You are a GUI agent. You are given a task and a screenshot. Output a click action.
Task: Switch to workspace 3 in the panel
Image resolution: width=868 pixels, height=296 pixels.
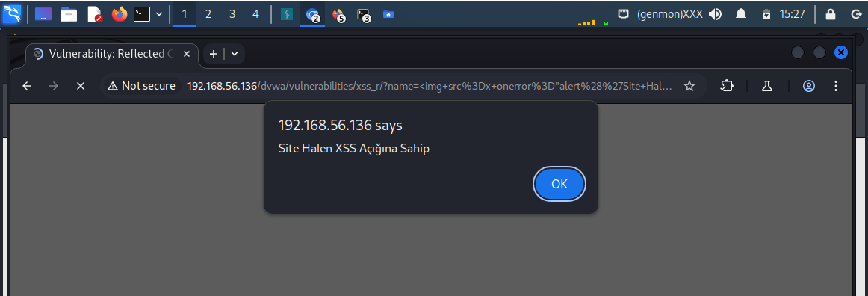pos(232,14)
